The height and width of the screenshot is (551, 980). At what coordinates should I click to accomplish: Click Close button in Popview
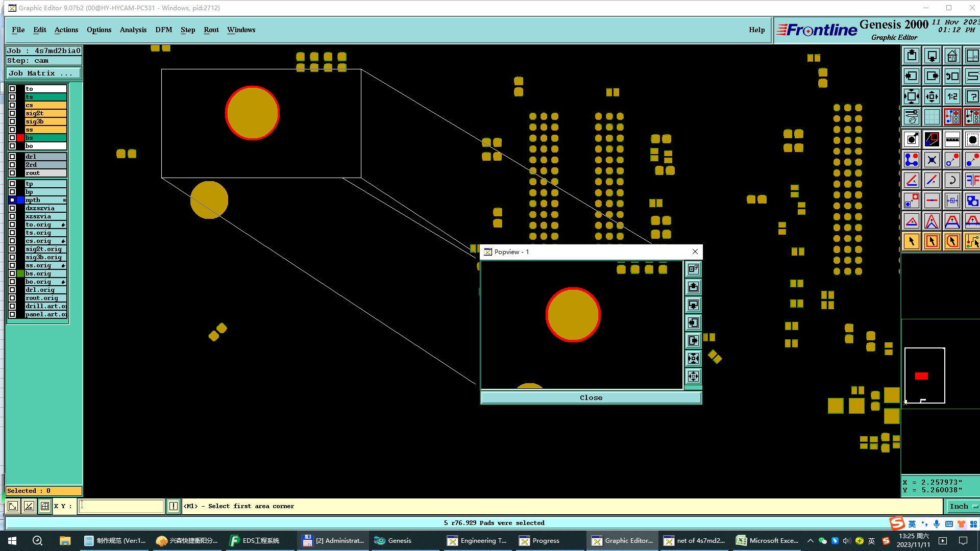point(591,397)
